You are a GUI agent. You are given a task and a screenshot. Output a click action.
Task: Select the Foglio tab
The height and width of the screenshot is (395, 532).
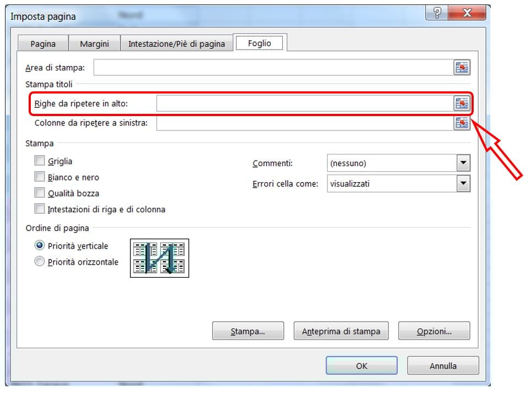[x=260, y=43]
